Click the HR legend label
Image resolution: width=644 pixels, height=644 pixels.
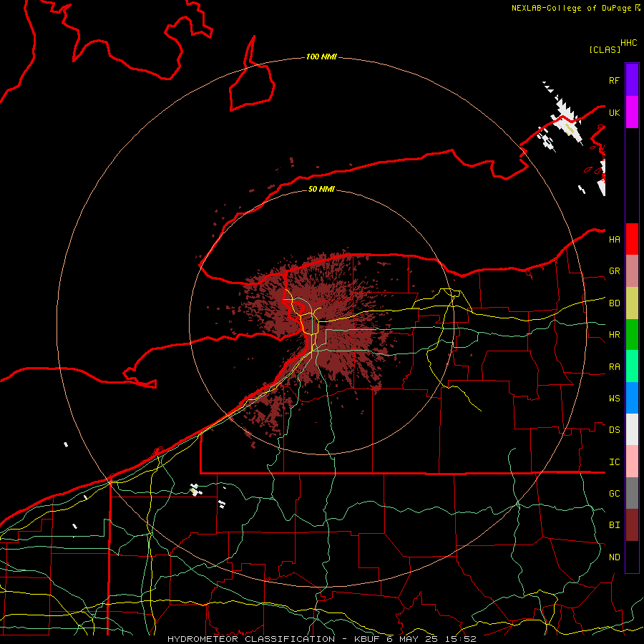pos(615,335)
